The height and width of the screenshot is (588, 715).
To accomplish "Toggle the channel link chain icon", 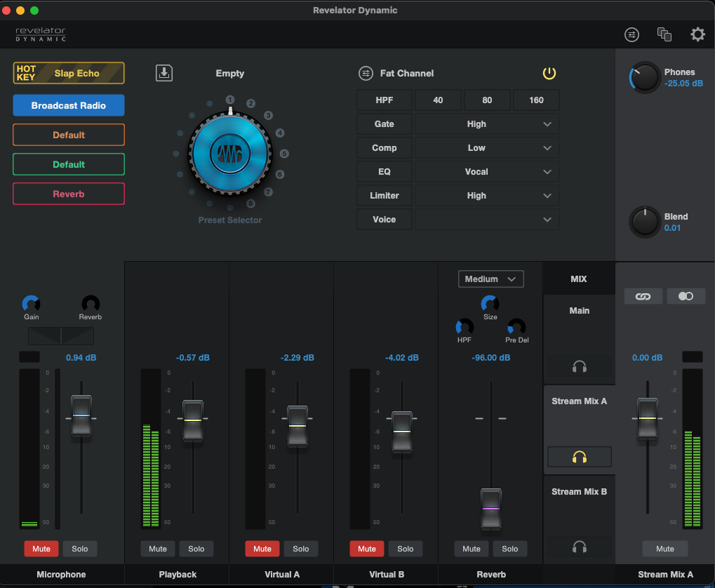I will click(643, 297).
